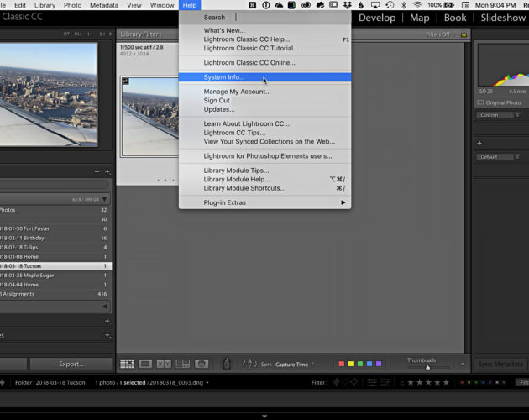Screen dimensions: 529x420
Task: Click the Dropbox menu bar icon
Action: click(347, 5)
